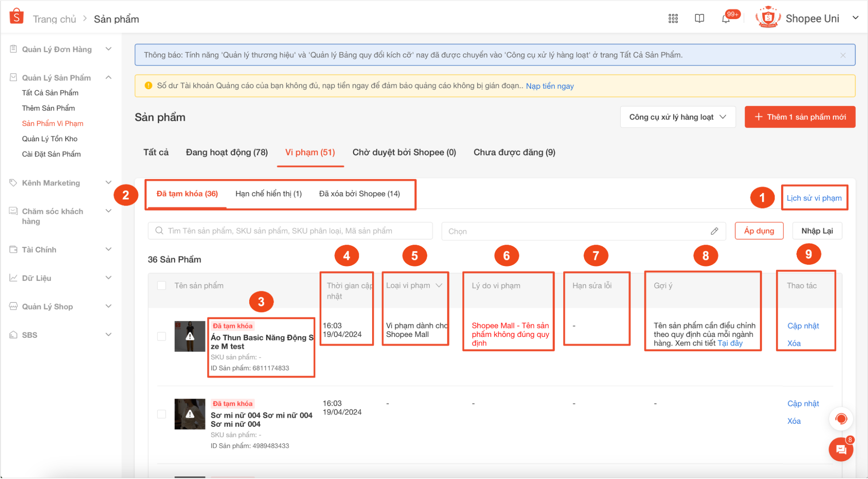Open notifications bell icon
The width and height of the screenshot is (868, 479).
click(x=726, y=19)
